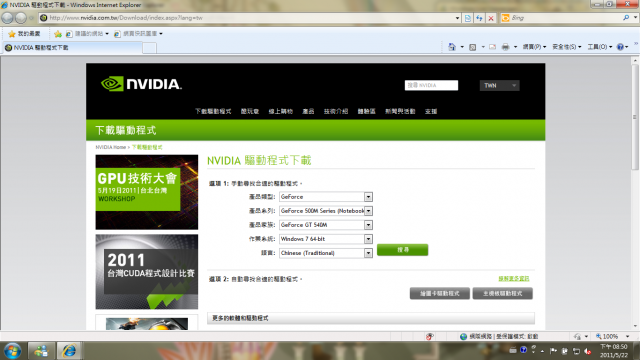Open the Print dropdown arrow
The image size is (640, 360).
(515, 47)
